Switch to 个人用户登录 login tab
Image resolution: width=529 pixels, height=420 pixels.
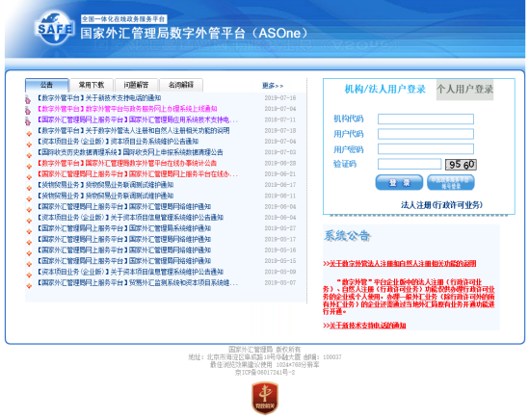pos(464,90)
